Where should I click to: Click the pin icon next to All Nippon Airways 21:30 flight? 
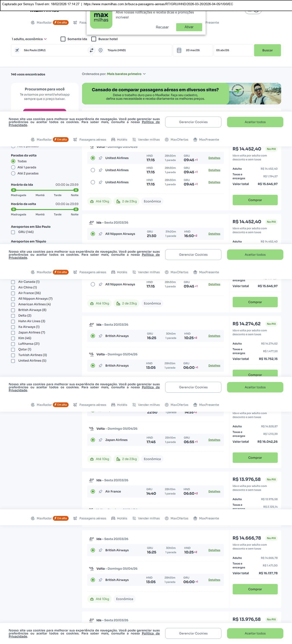click(100, 234)
